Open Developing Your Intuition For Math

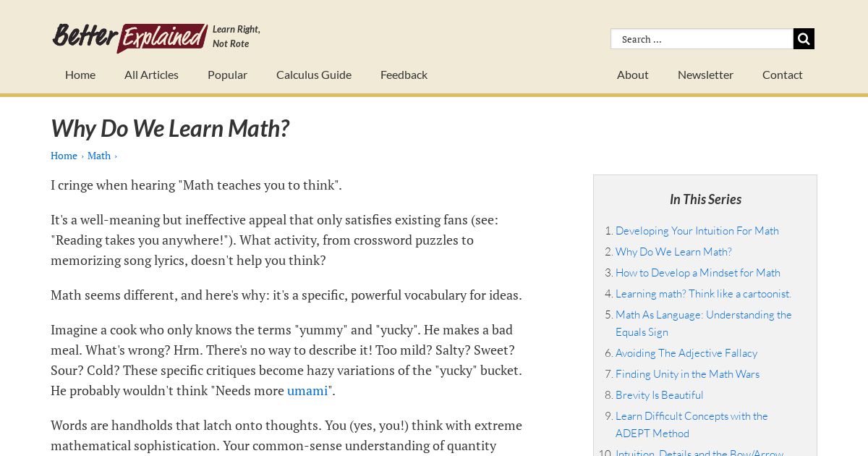[x=697, y=231]
